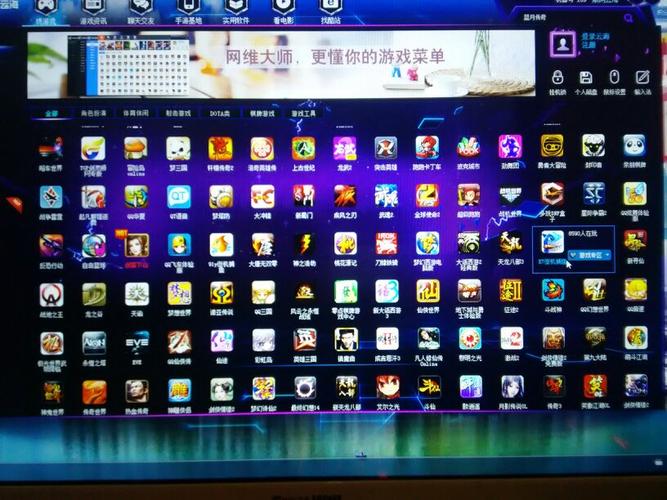The width and height of the screenshot is (667, 500).
Task: Launch 月影传说OL game icon
Action: (x=512, y=386)
